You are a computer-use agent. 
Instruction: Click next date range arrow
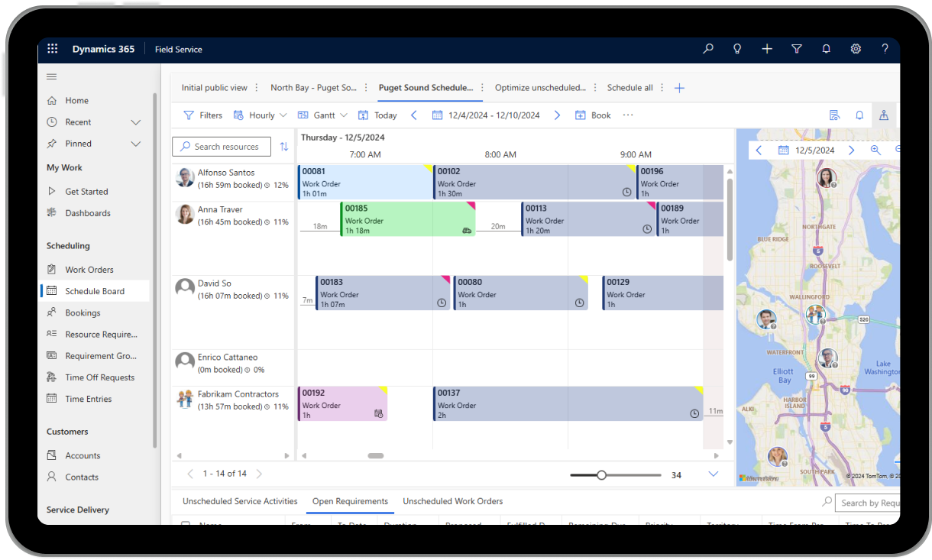pyautogui.click(x=557, y=115)
